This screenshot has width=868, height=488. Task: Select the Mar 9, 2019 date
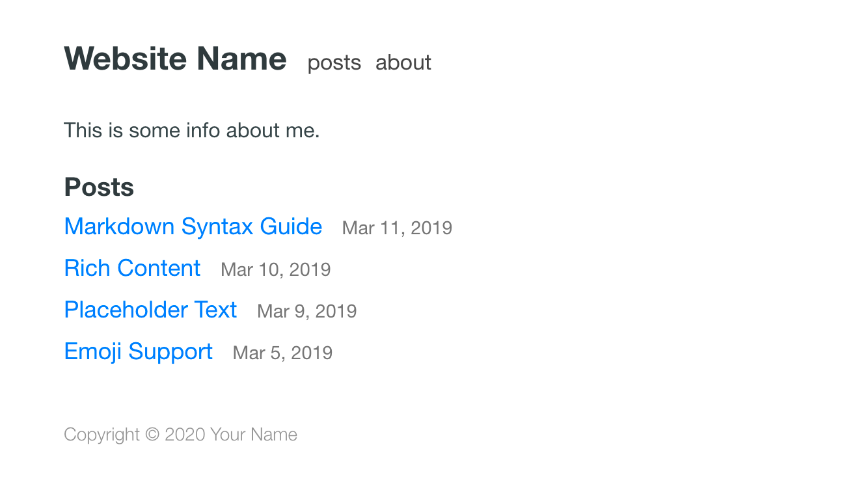306,311
